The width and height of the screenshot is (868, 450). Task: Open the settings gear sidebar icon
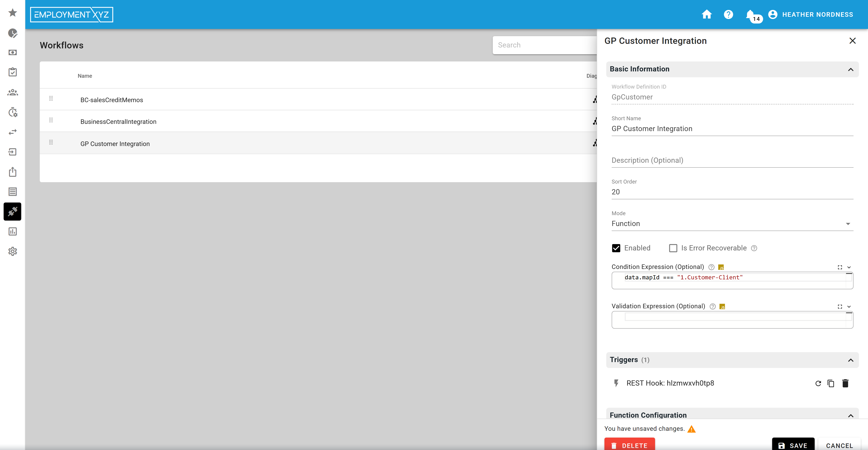(12, 251)
